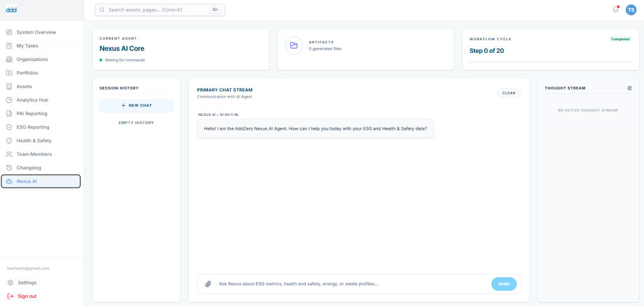Click the search magnifier icon
The image size is (644, 306).
pyautogui.click(x=102, y=10)
